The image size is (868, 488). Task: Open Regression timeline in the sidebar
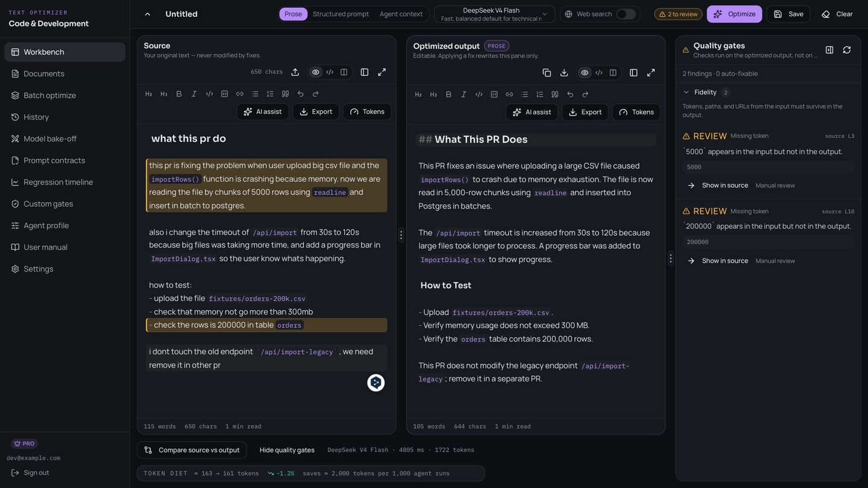[64, 182]
